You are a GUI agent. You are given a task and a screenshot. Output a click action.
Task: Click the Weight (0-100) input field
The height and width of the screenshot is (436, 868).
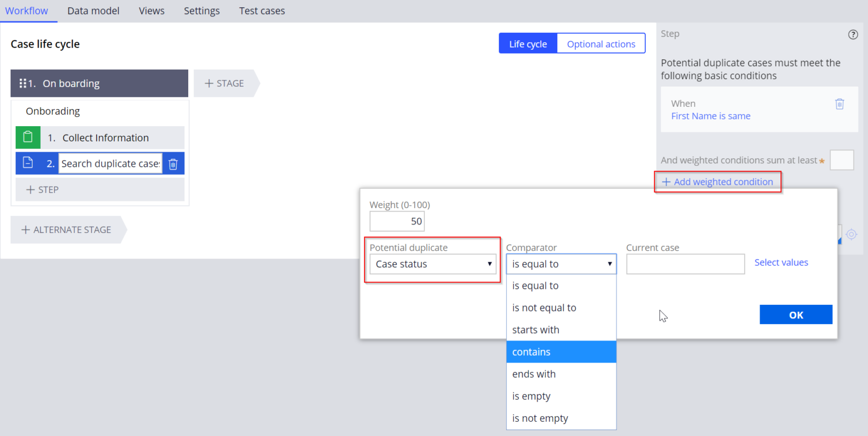[x=397, y=221]
